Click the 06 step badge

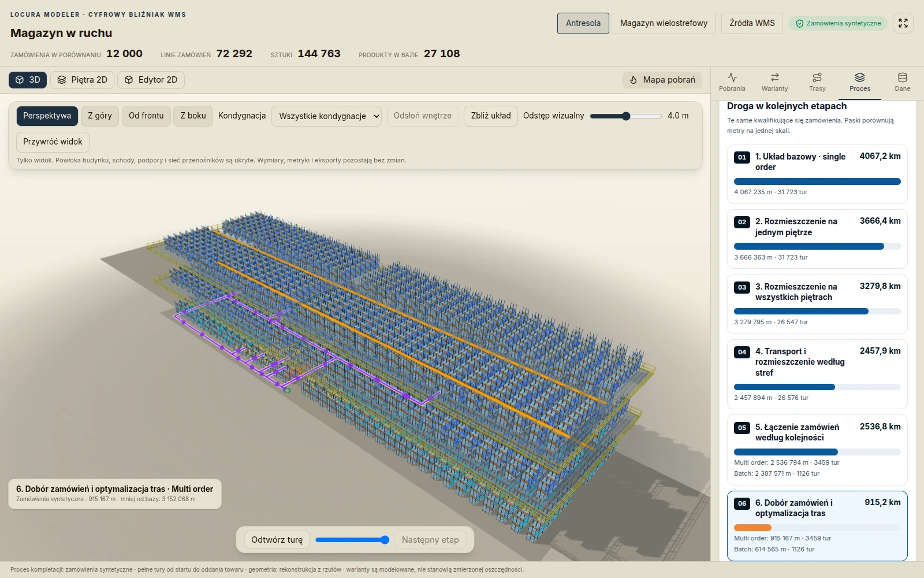(x=742, y=503)
